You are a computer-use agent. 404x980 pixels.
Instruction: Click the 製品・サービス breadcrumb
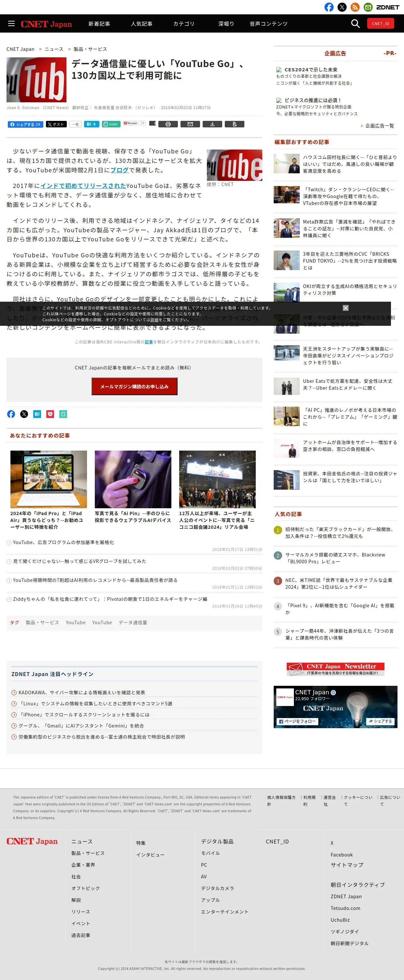point(90,49)
